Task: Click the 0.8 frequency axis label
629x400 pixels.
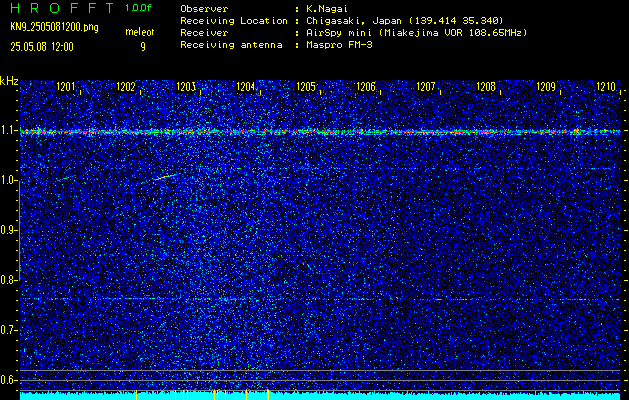Action: coord(7,280)
